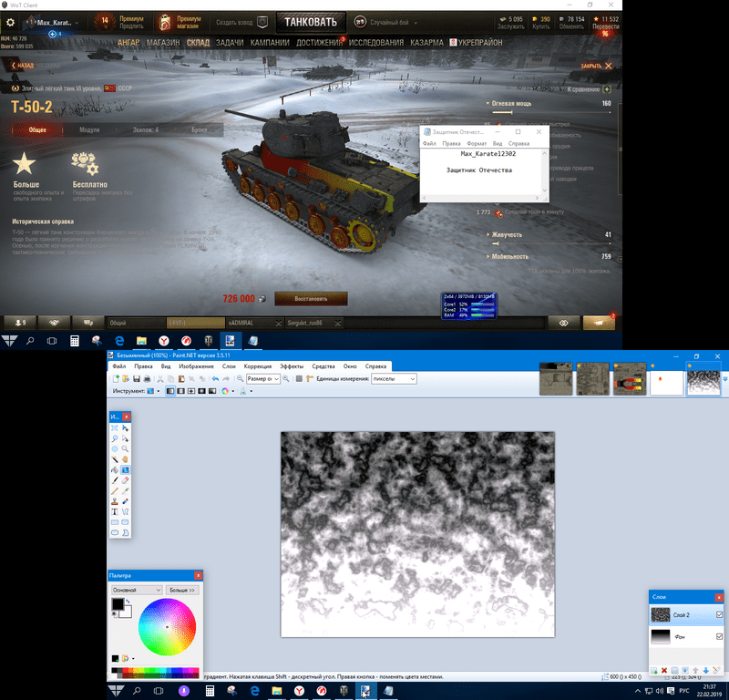The width and height of the screenshot is (729, 700).
Task: Open the Размер окна zoom dropdown
Action: (263, 378)
